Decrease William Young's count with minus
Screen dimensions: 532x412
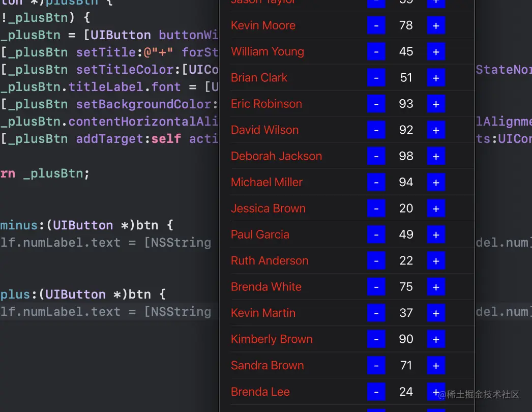376,51
